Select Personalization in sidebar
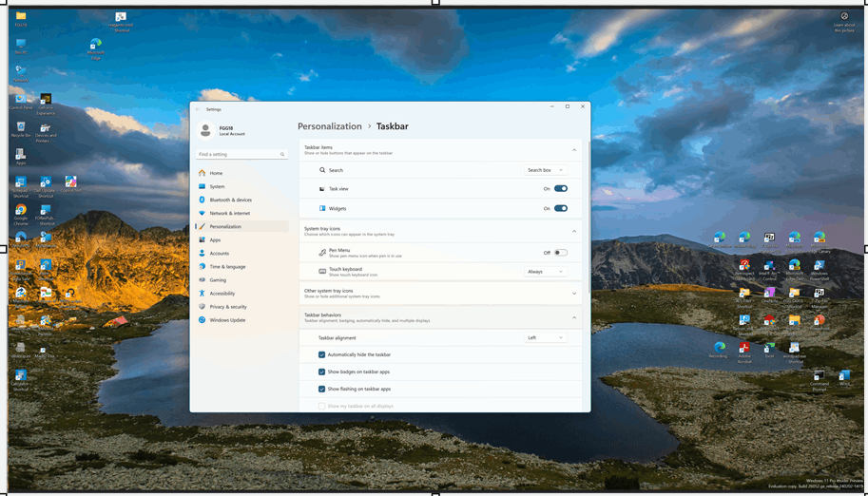868x496 pixels. click(241, 226)
